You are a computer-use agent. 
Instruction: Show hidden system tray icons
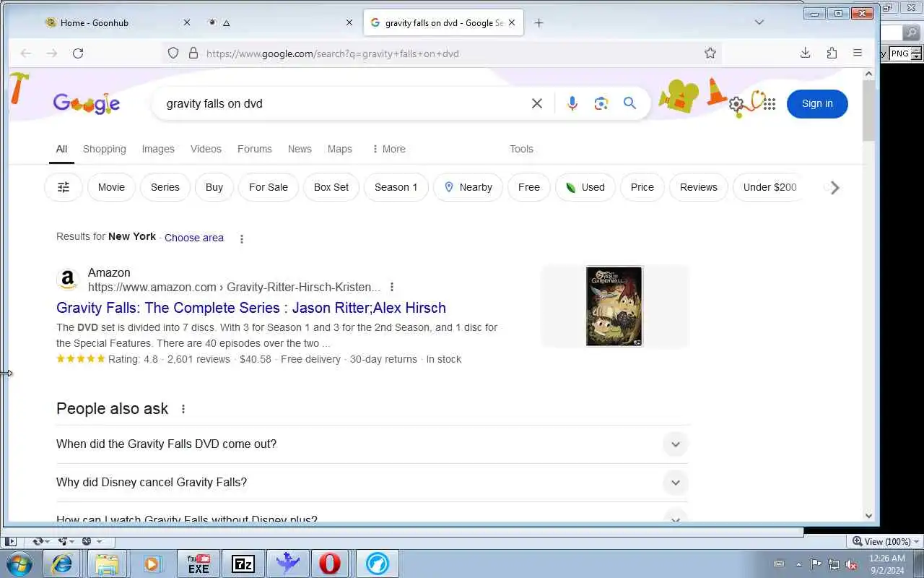(x=798, y=564)
